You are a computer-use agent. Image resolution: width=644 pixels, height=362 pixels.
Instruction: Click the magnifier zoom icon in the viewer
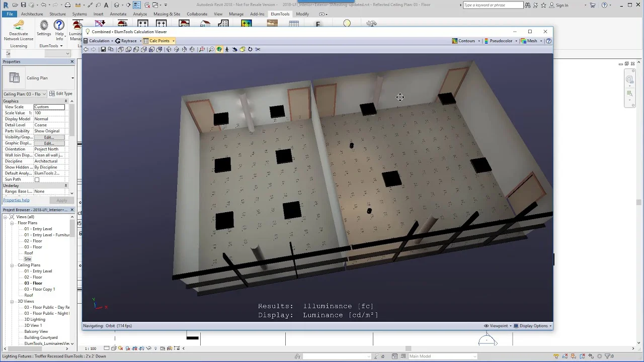click(212, 49)
